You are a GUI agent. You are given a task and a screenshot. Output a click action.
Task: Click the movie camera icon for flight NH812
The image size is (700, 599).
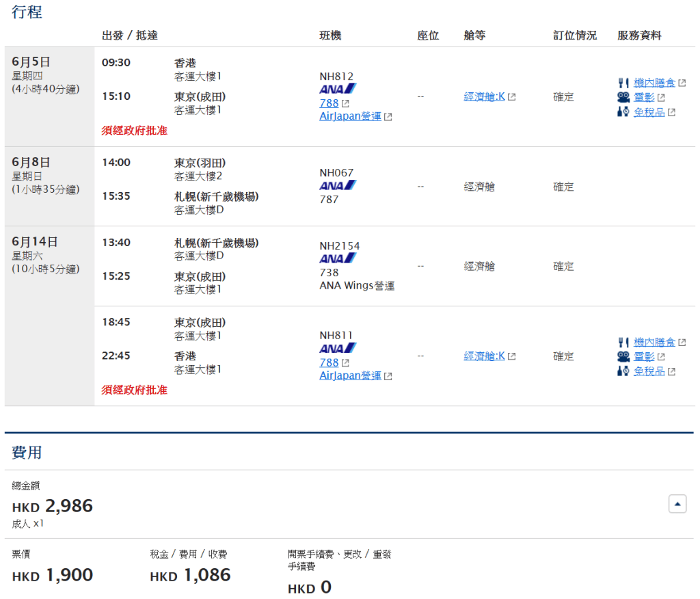(x=623, y=97)
